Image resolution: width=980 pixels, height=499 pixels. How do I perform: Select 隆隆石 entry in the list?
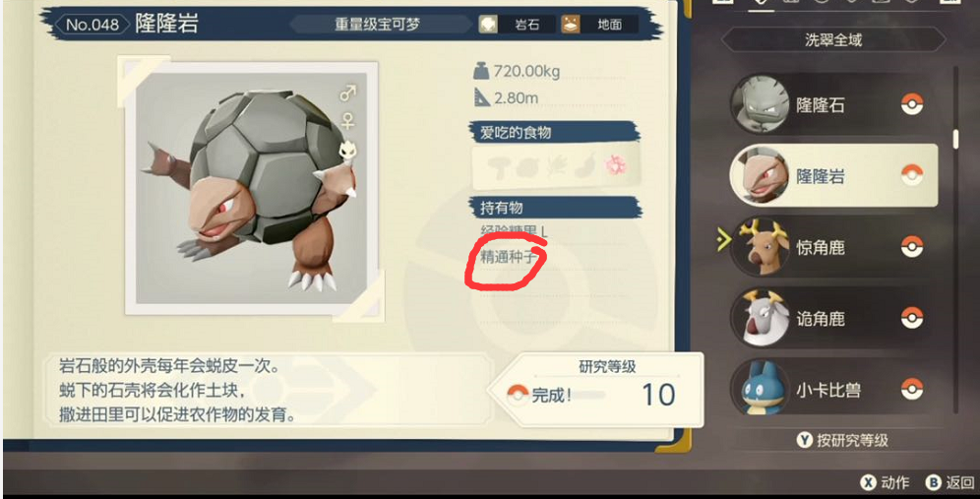(833, 104)
